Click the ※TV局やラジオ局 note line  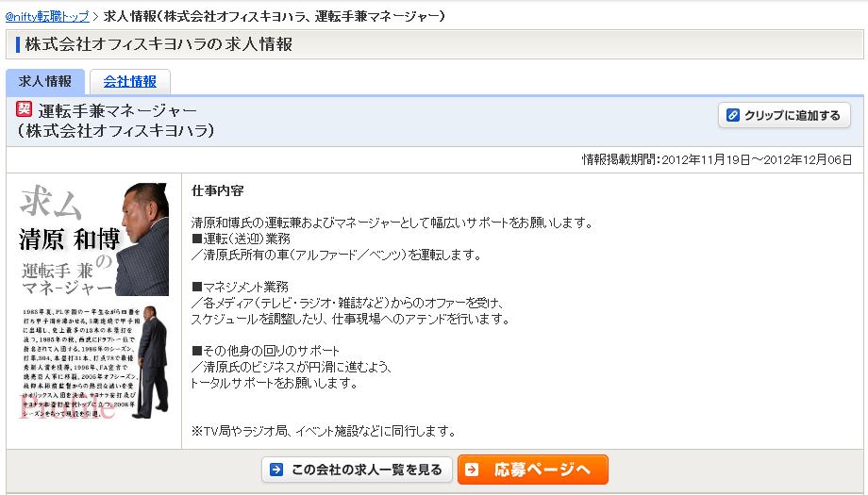click(324, 431)
